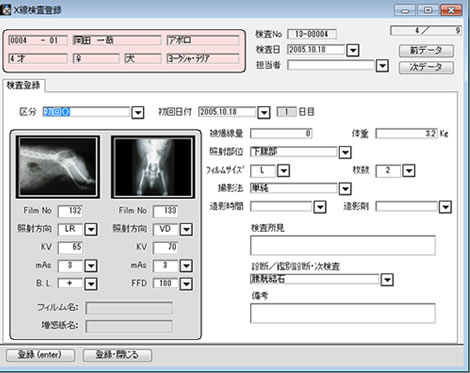
Task: Click the 診断 field showing 膀胱結石
Action: (315, 279)
